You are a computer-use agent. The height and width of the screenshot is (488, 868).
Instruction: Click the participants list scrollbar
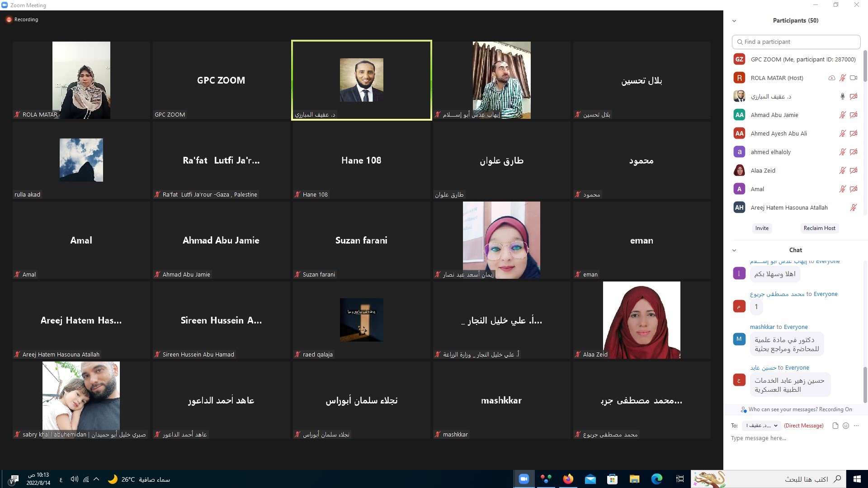pyautogui.click(x=865, y=66)
